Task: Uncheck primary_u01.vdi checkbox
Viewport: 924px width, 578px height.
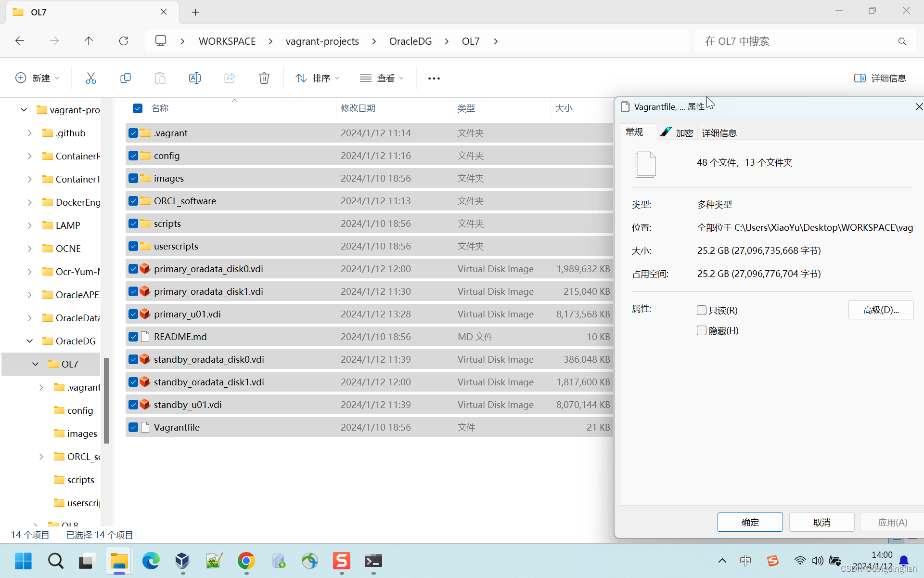Action: [x=133, y=314]
